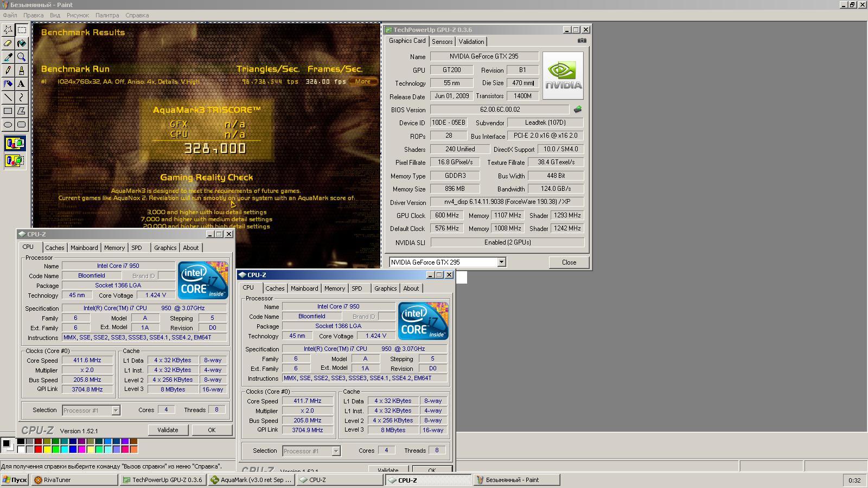Select the Magnifier tool in Paint

[x=22, y=57]
